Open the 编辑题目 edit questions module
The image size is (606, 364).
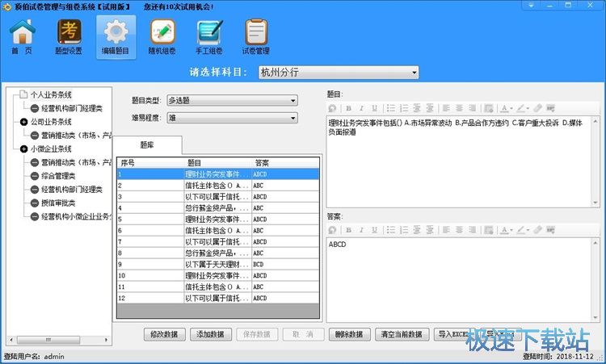116,37
